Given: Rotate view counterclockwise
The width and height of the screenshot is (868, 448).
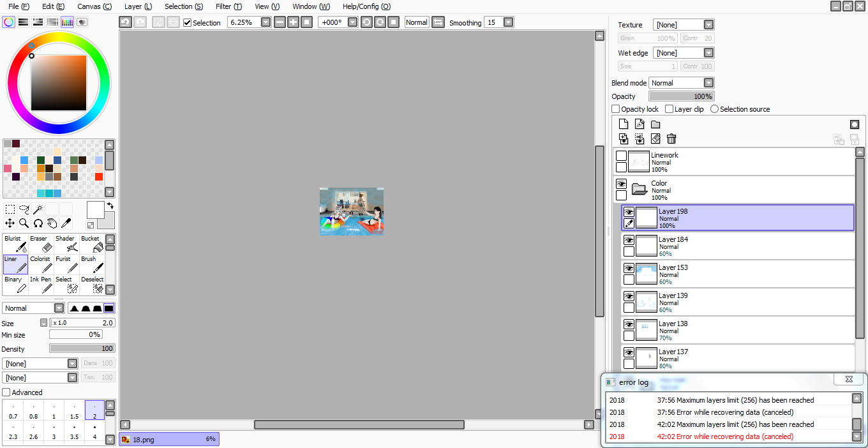Looking at the screenshot, I should (x=366, y=22).
